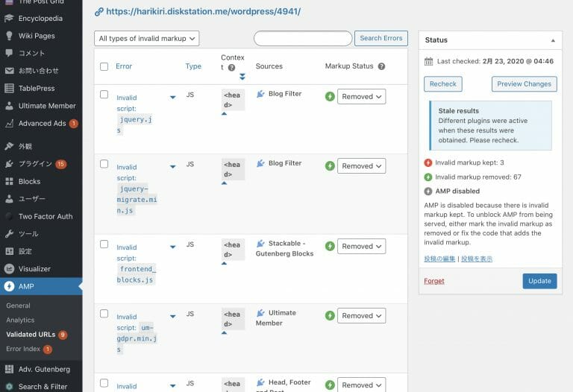This screenshot has height=392, width=573.
Task: Click the double-arrow expand all context icon
Action: coord(242,77)
